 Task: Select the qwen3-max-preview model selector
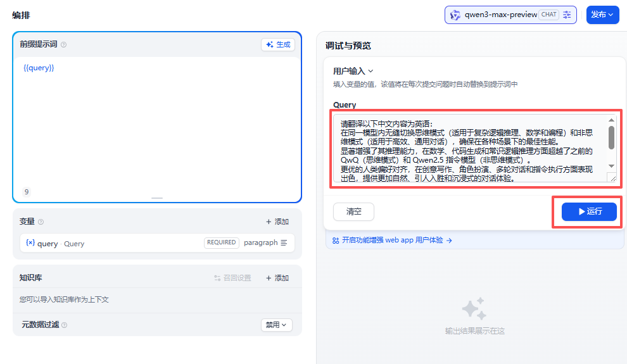[x=510, y=15]
